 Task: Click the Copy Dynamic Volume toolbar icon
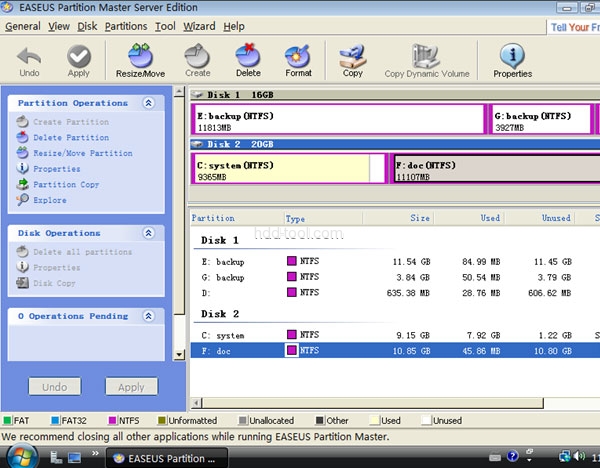tap(427, 61)
